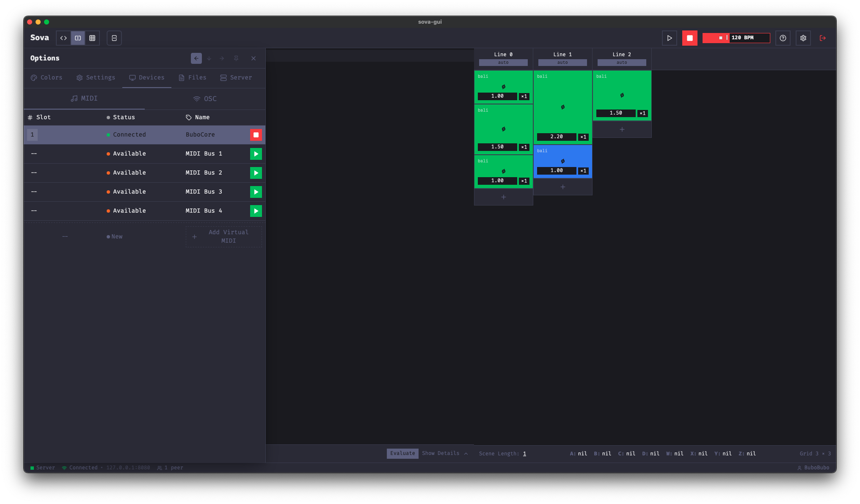860x504 pixels.
Task: Select the MIDI Bus 3 name
Action: (x=204, y=192)
